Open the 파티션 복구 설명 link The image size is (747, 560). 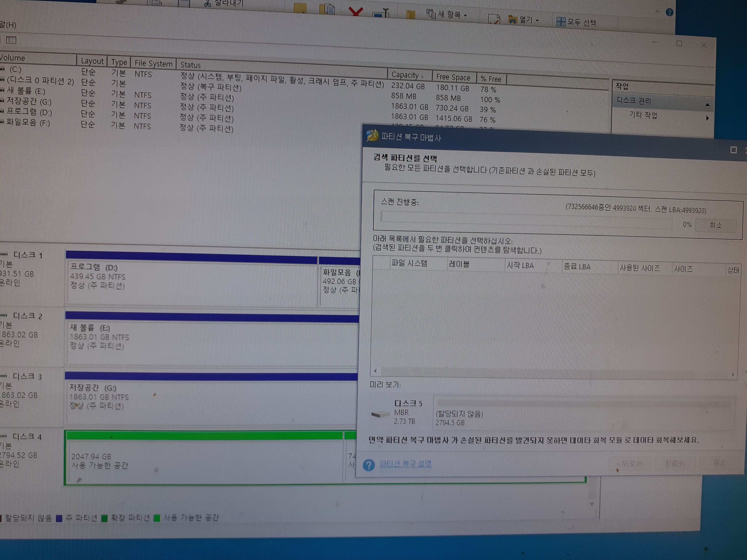coord(405,463)
